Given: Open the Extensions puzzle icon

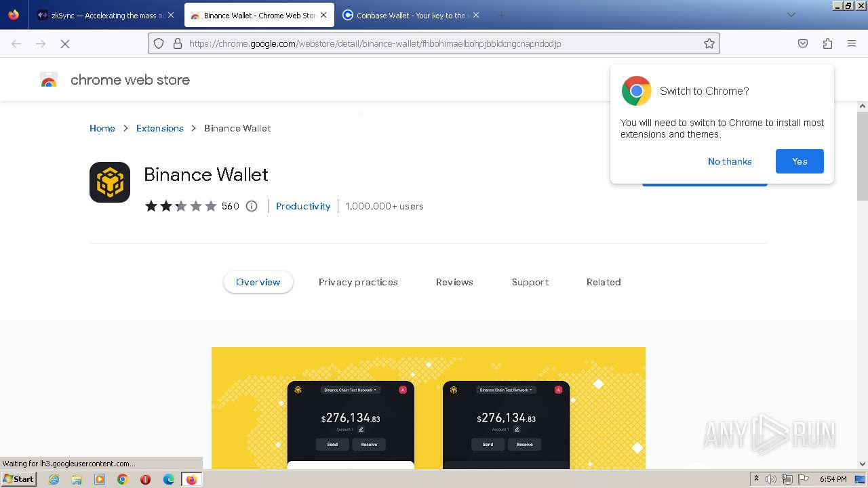Looking at the screenshot, I should click(827, 43).
